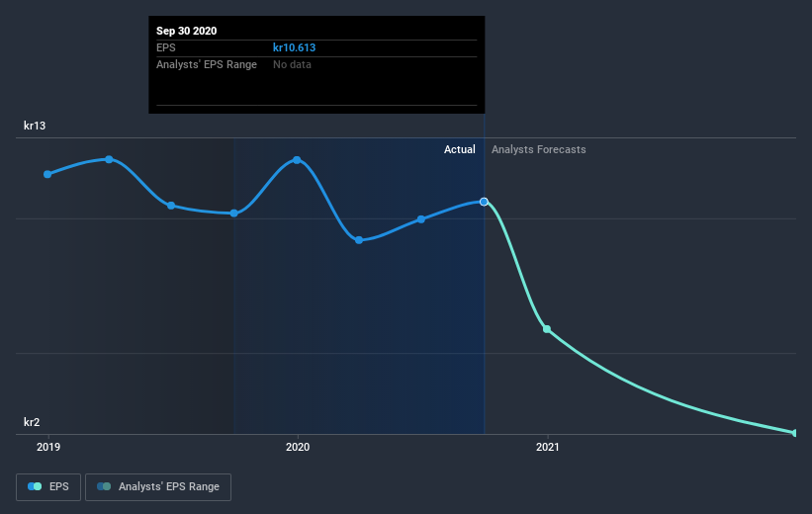Image resolution: width=812 pixels, height=514 pixels.
Task: Toggle the Analysts' EPS Range legend
Action: coord(158,487)
